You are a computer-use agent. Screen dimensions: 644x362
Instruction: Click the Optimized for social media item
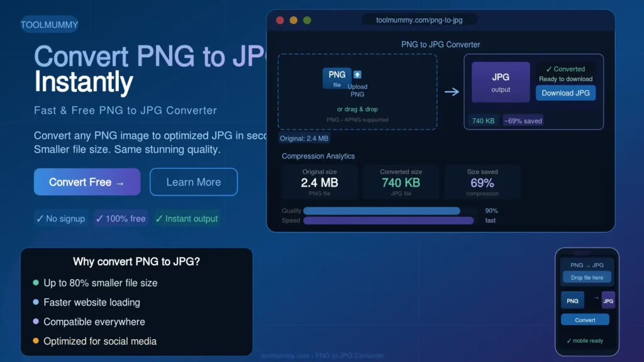point(94,341)
